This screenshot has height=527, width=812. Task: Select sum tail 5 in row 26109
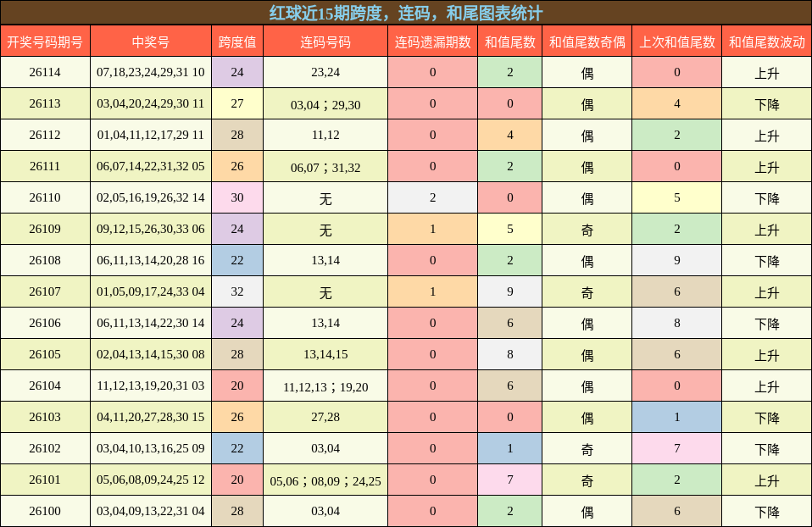pos(510,229)
